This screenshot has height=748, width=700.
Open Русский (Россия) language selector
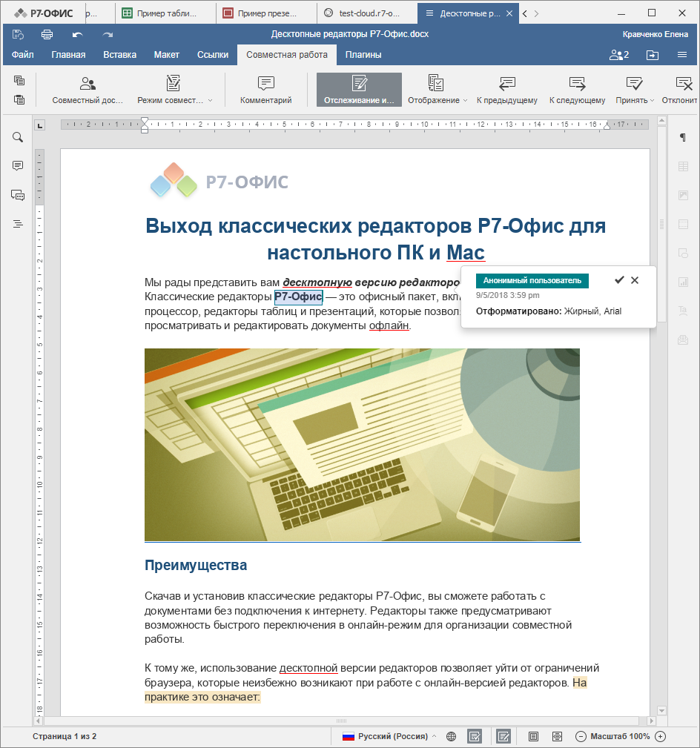[x=389, y=737]
